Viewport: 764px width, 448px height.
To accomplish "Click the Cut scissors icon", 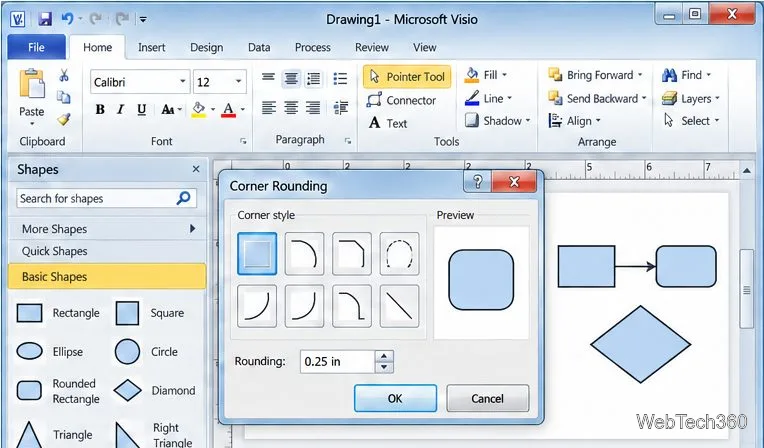I will click(x=64, y=75).
